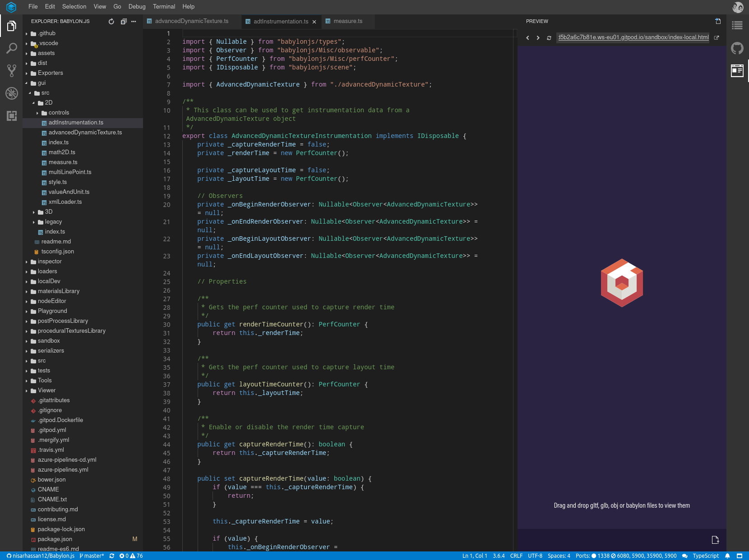Click nisarhassan12/Babylon.js repo in status bar

tap(41, 556)
